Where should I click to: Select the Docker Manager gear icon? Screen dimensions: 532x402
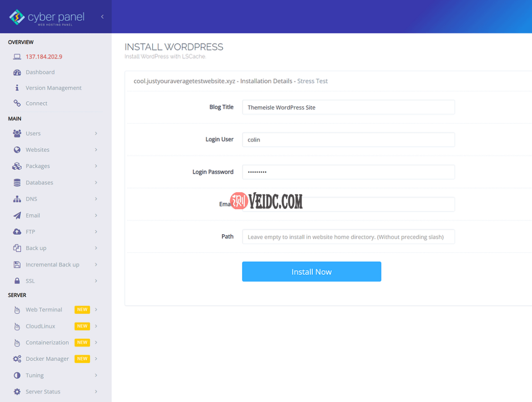click(16, 358)
